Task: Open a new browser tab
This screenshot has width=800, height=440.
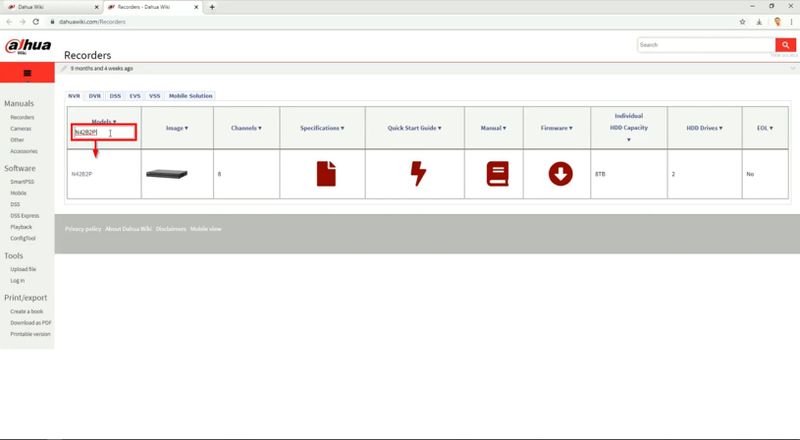Action: pyautogui.click(x=212, y=7)
